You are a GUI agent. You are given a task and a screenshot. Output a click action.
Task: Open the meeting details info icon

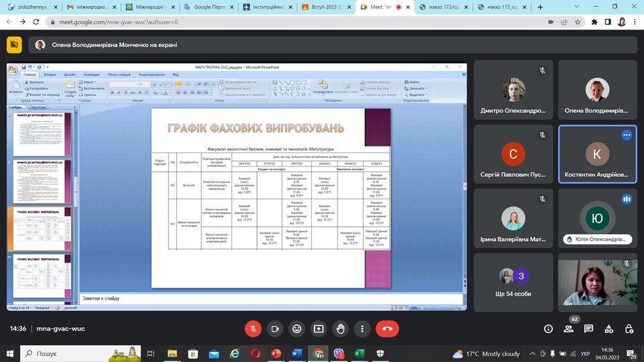point(548,328)
